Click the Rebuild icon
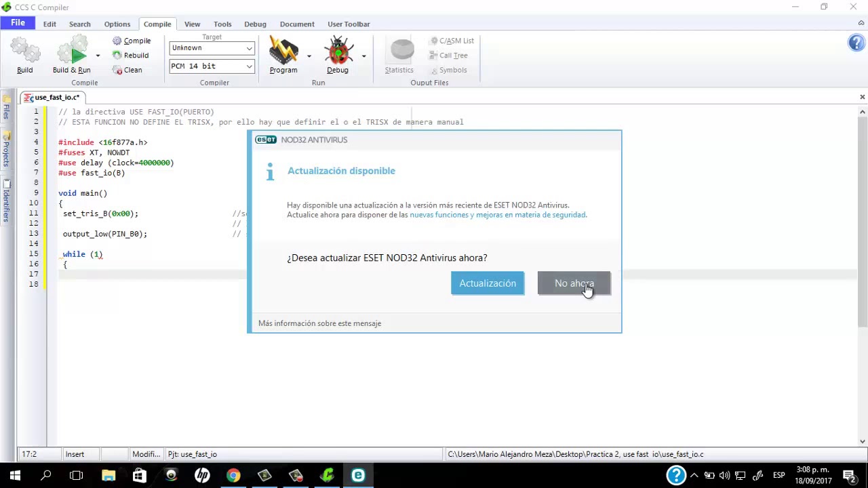Screen dimensions: 868x488 [117, 56]
